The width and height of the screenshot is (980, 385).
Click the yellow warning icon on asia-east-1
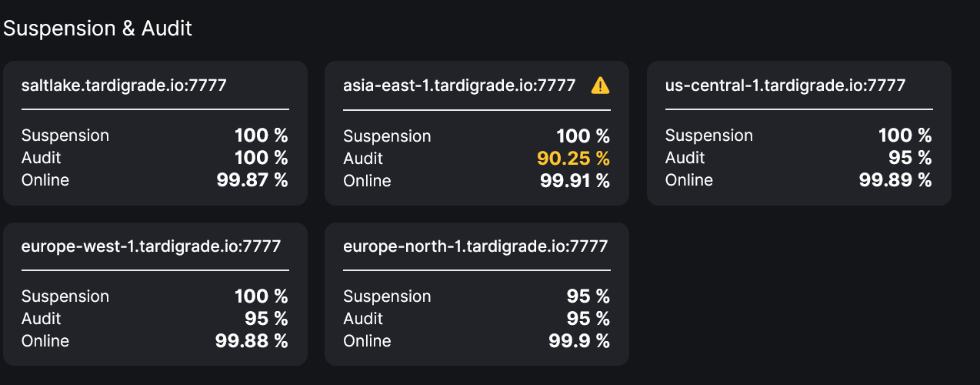point(600,85)
